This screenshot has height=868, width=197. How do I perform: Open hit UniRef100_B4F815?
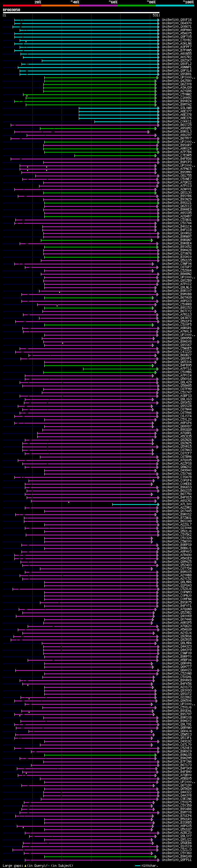[177, 498]
